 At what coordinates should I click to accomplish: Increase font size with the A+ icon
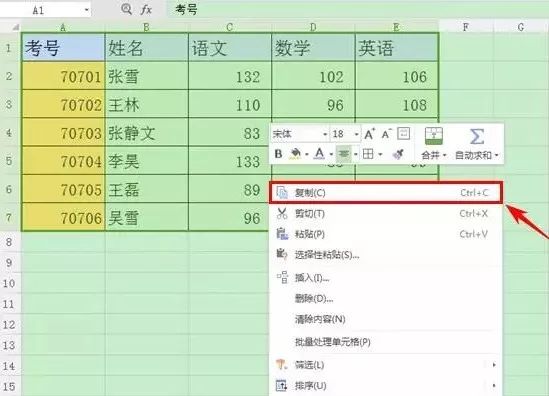(x=369, y=134)
